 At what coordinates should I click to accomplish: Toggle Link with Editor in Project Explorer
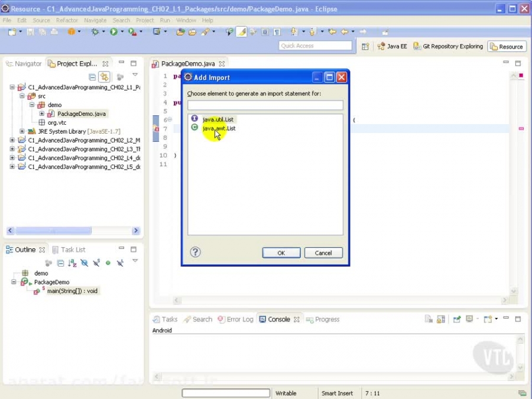[x=105, y=77]
